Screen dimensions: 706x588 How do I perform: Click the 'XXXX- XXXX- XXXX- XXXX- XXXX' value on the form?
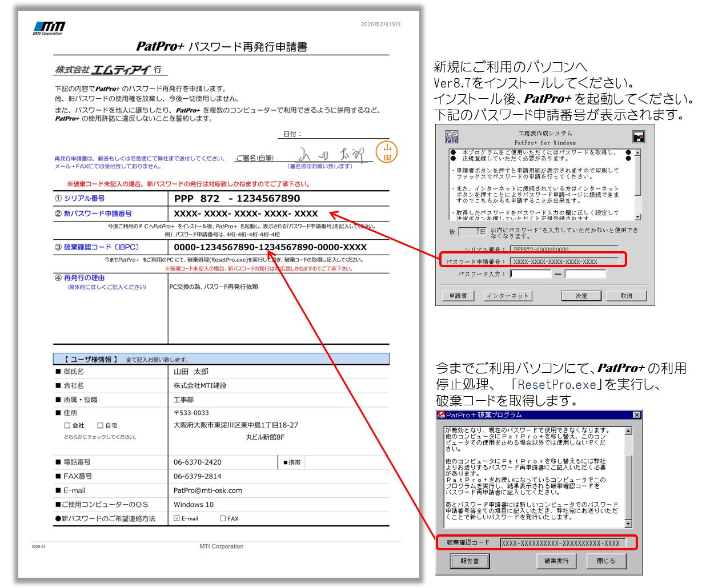click(246, 214)
